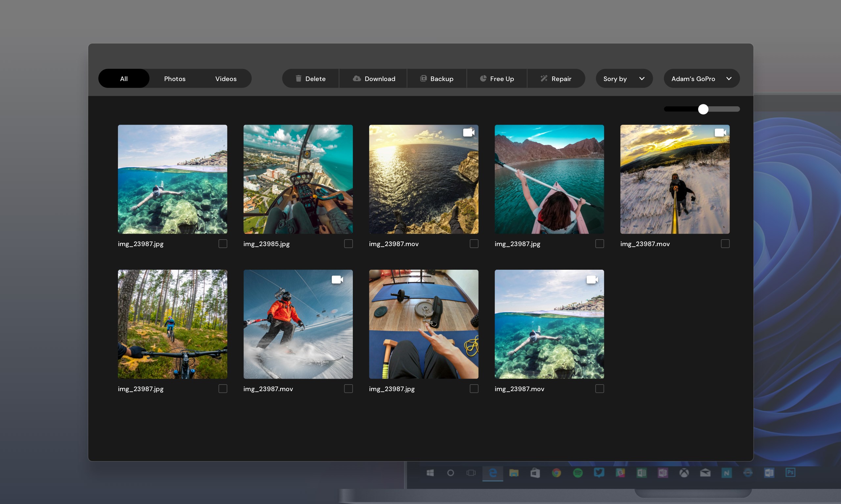The width and height of the screenshot is (841, 504).
Task: Switch to the Photos tab
Action: 175,78
